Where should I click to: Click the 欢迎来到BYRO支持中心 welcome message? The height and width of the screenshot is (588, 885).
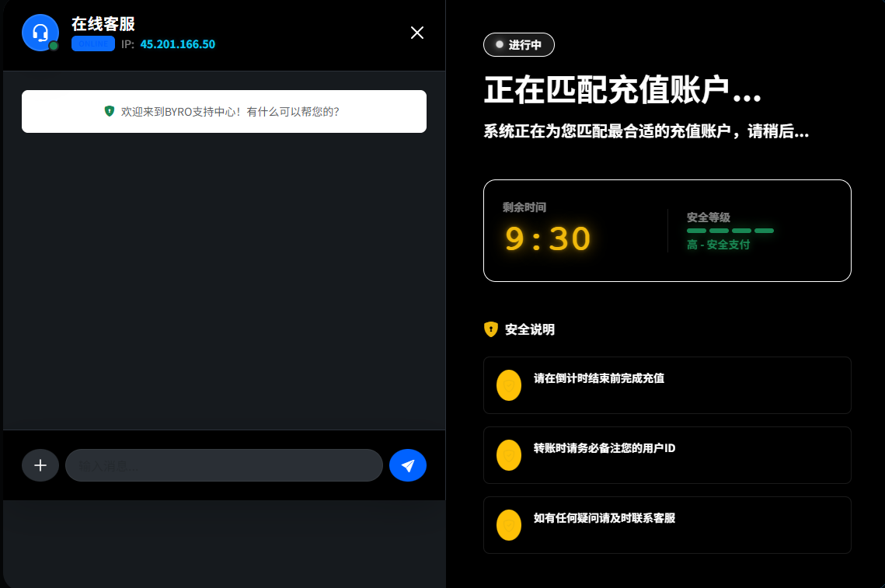224,111
